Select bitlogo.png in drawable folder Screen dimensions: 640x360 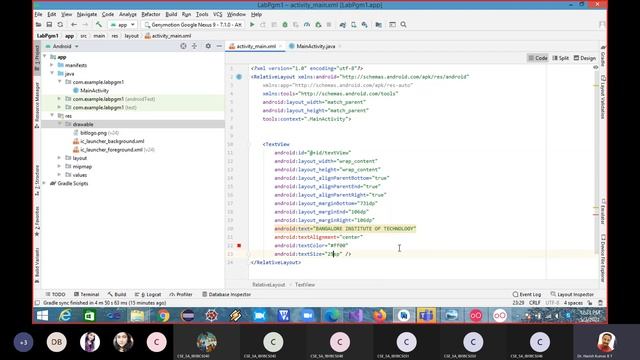click(93, 133)
